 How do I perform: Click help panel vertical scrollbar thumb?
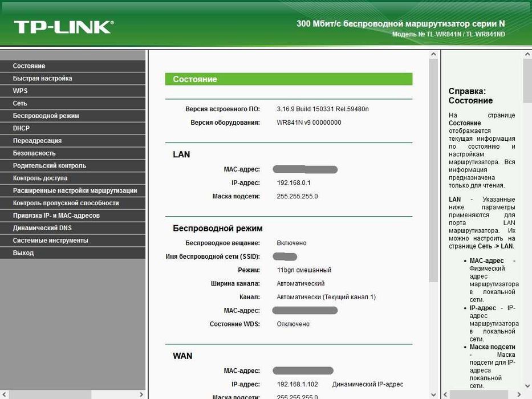(x=527, y=81)
